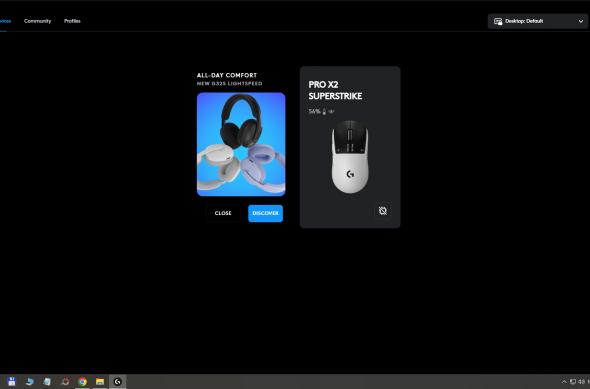The width and height of the screenshot is (590, 389).
Task: Open the Community tab
Action: tap(37, 21)
